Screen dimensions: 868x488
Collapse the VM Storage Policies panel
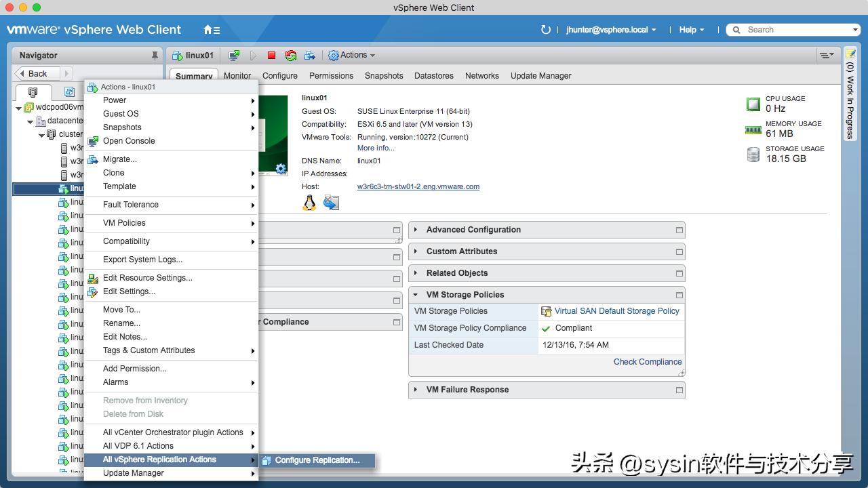point(416,295)
